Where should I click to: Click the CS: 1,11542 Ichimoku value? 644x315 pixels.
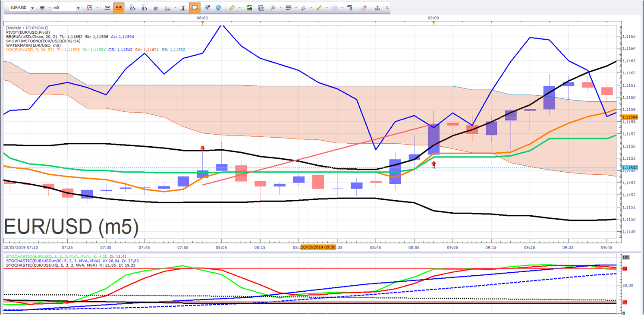click(119, 50)
